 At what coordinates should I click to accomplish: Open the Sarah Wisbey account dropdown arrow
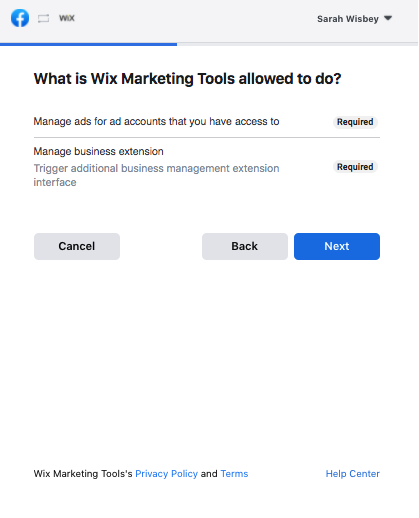pos(388,18)
